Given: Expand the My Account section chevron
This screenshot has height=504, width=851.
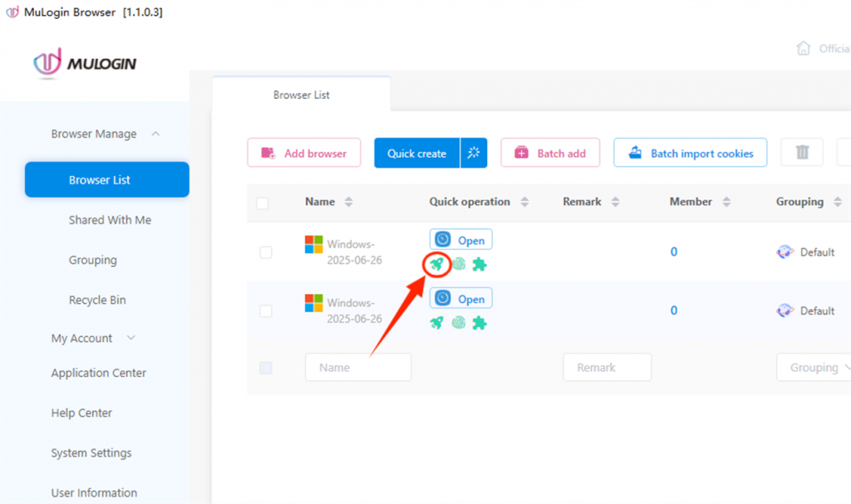Looking at the screenshot, I should [130, 338].
